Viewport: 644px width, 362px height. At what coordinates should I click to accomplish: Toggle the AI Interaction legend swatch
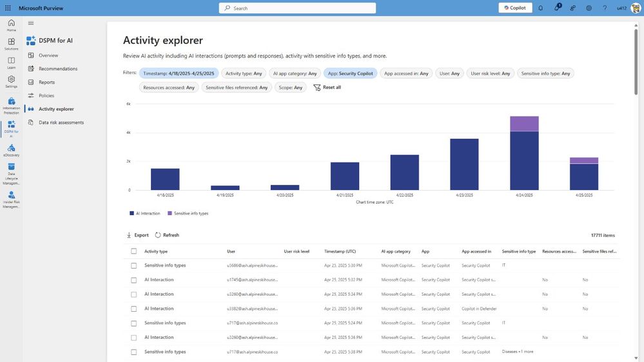[132, 213]
